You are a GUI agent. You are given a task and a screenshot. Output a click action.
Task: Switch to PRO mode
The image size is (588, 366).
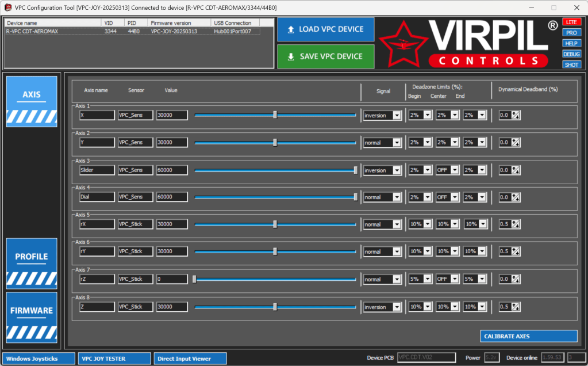[571, 33]
